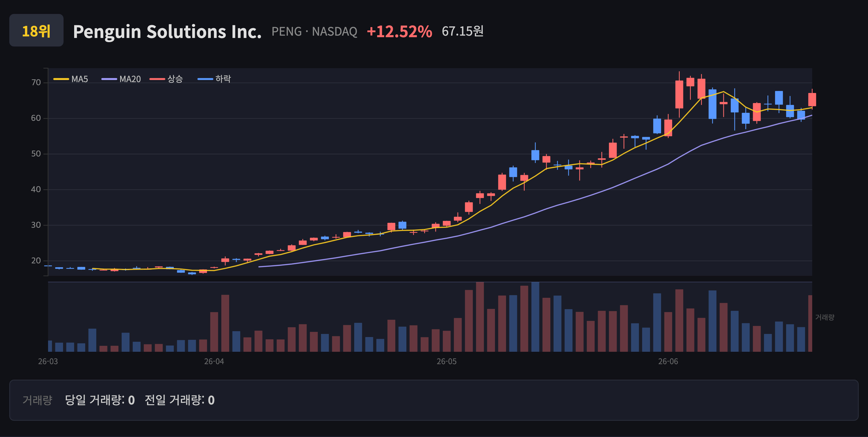Click the 40 price axis label

[36, 189]
